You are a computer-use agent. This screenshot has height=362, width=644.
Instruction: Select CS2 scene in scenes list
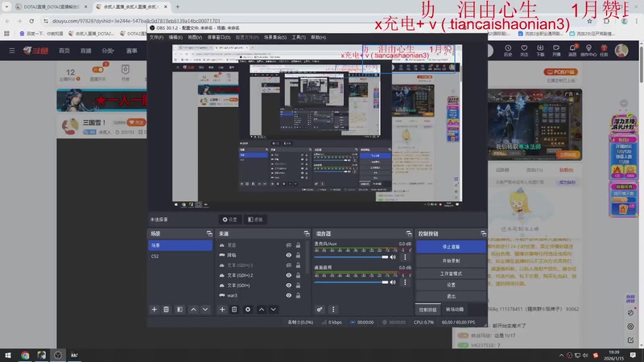click(180, 256)
